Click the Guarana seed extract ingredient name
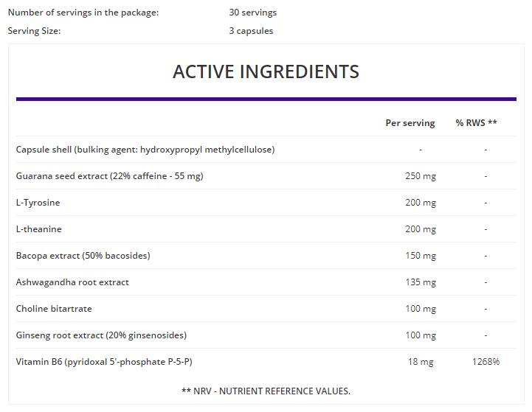The width and height of the screenshot is (532, 412). point(109,176)
